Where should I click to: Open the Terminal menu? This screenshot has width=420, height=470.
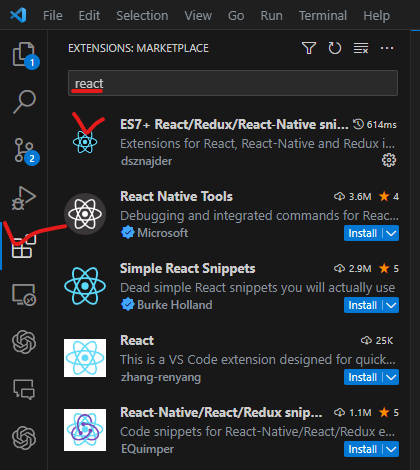323,16
